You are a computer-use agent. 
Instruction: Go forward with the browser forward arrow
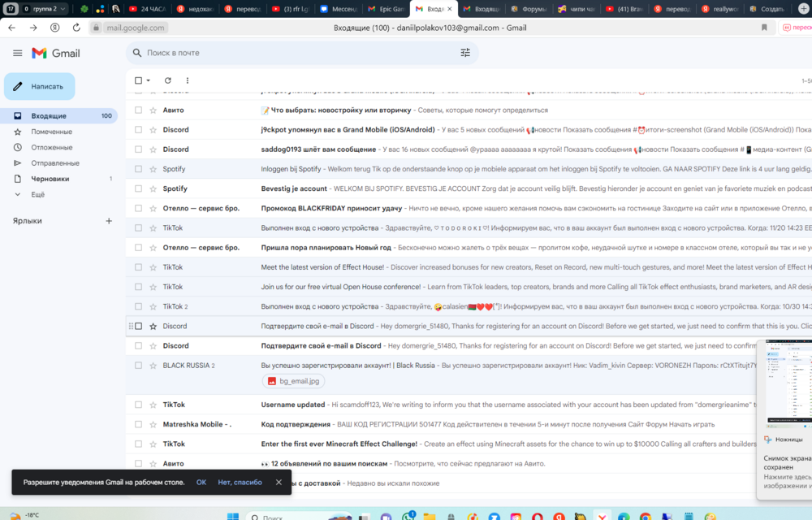pos(33,28)
